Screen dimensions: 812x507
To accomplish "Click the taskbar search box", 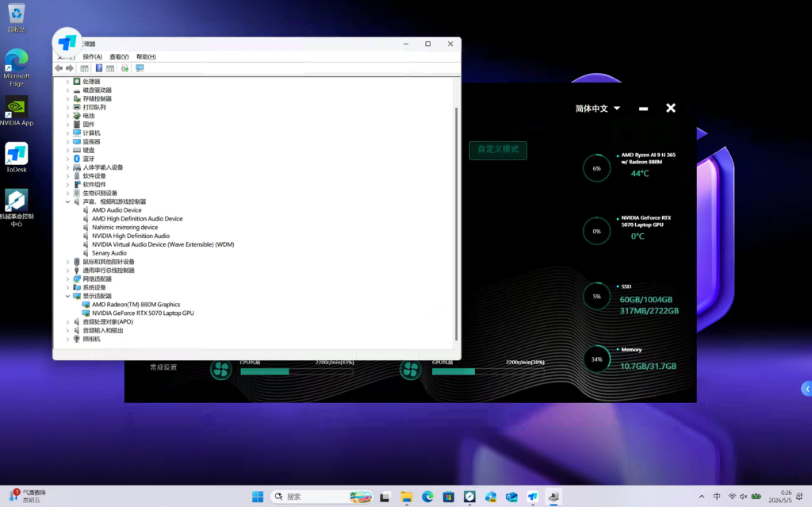I will click(x=322, y=497).
